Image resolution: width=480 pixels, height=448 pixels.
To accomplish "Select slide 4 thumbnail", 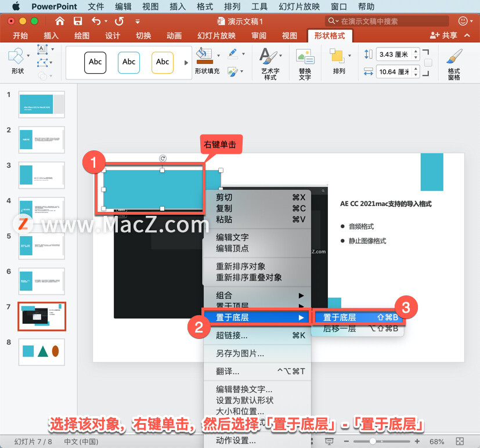I will tap(42, 210).
